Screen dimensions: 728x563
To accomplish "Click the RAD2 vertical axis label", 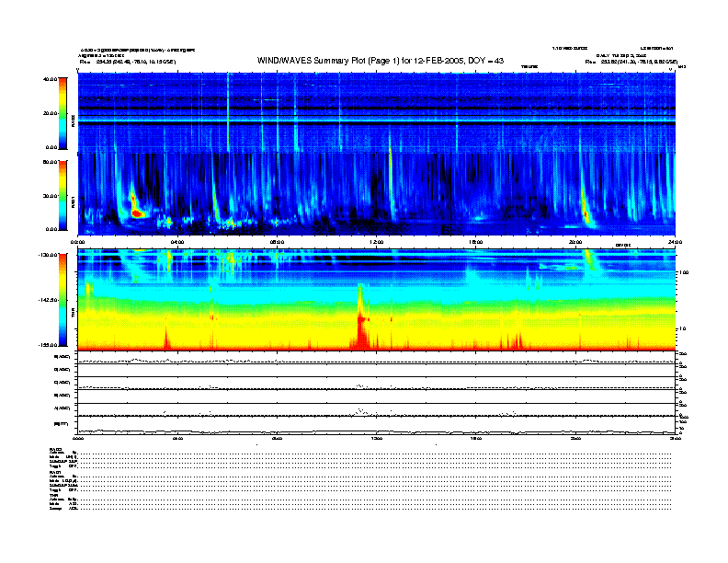I will click(73, 121).
